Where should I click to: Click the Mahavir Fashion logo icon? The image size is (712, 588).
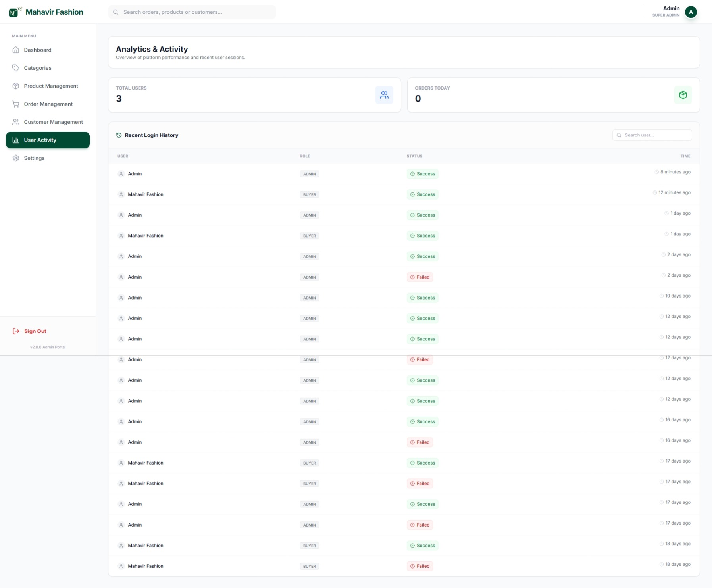point(15,12)
